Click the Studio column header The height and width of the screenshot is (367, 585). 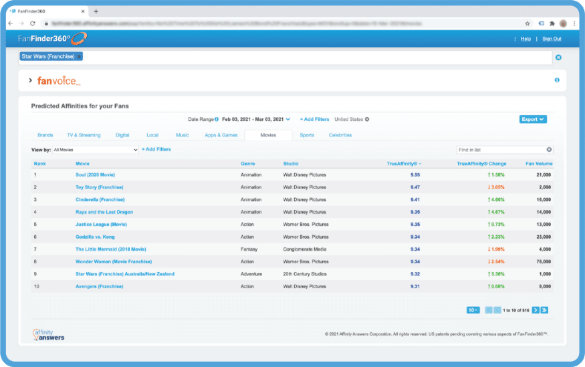[291, 164]
